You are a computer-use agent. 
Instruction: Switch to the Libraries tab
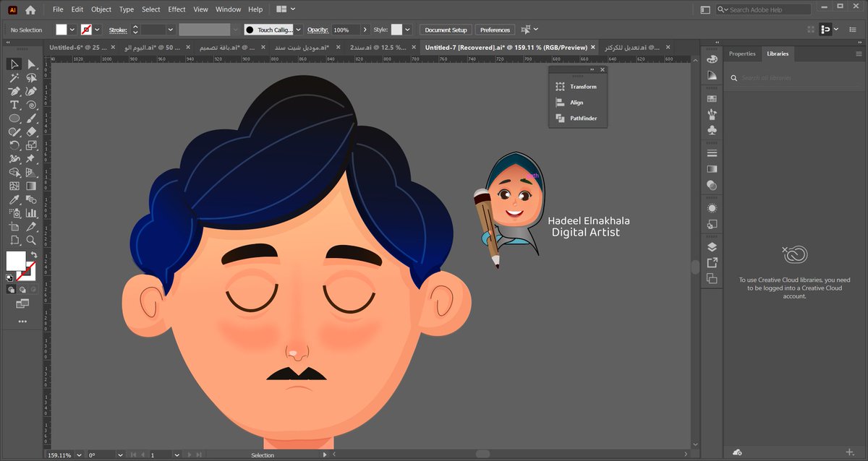tap(778, 53)
